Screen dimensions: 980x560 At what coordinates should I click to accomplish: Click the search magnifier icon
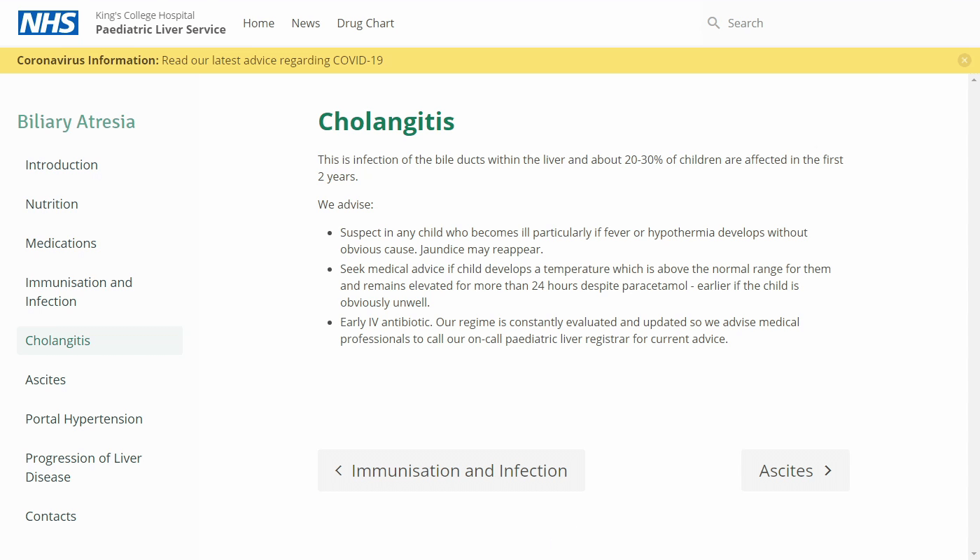point(713,23)
